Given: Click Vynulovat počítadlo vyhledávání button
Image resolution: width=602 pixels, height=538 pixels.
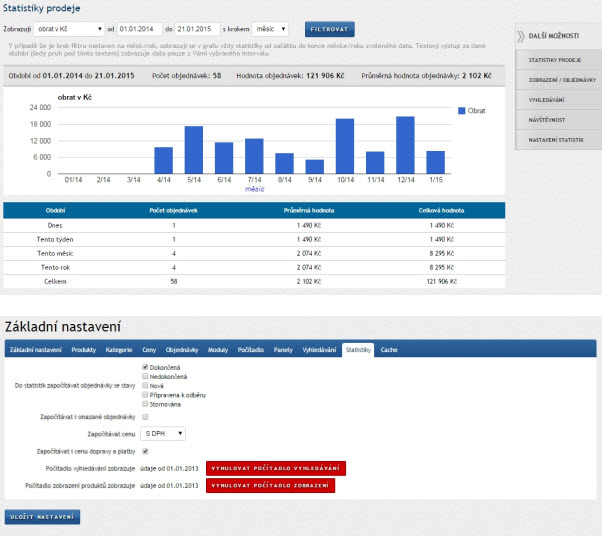Looking at the screenshot, I should pos(275,468).
